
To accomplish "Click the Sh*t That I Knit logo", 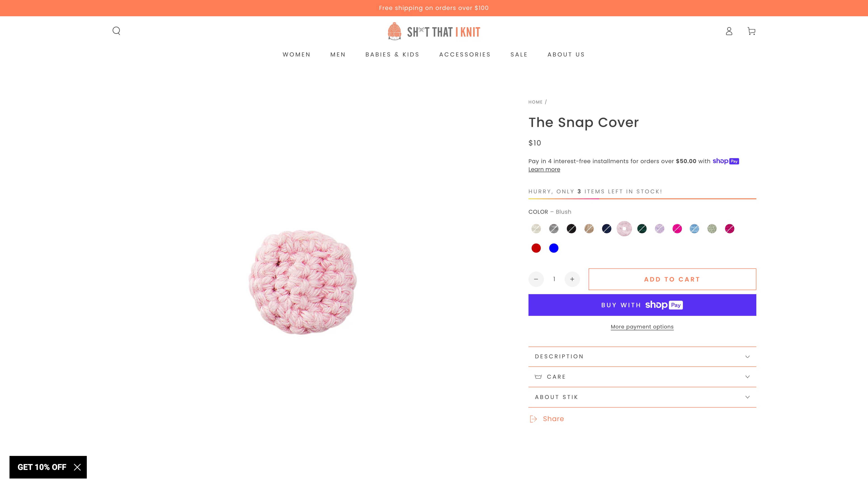I will [433, 31].
